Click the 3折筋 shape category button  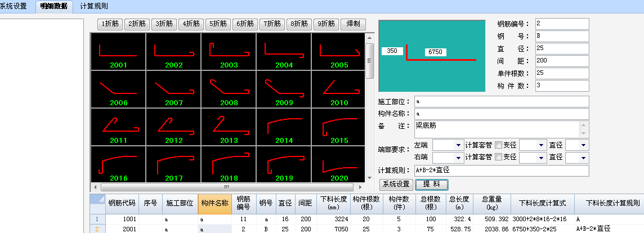click(x=164, y=24)
